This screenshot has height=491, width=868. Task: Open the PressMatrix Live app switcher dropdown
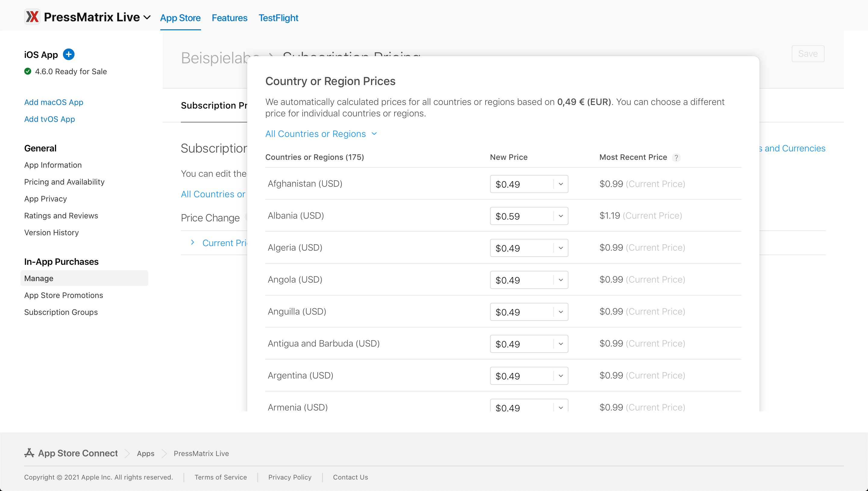147,17
